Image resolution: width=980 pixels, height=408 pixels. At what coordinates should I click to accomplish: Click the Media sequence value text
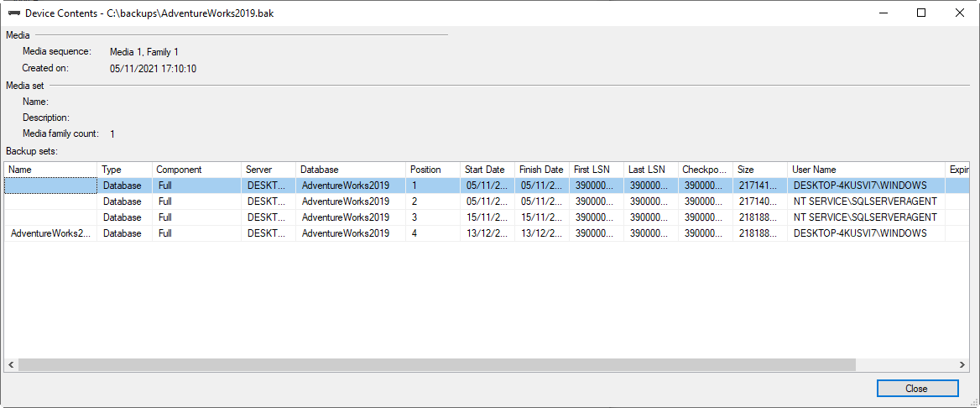(x=144, y=52)
